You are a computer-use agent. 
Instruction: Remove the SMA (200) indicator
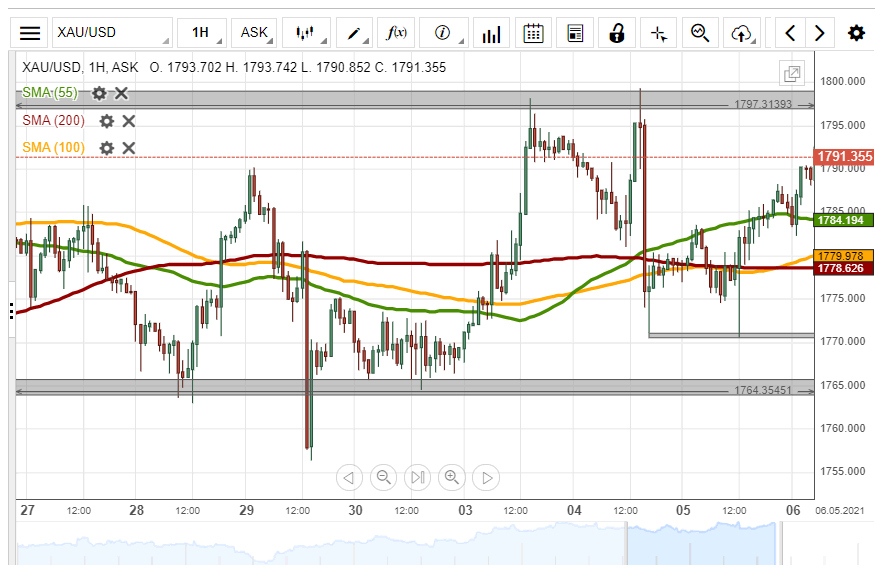pos(128,121)
